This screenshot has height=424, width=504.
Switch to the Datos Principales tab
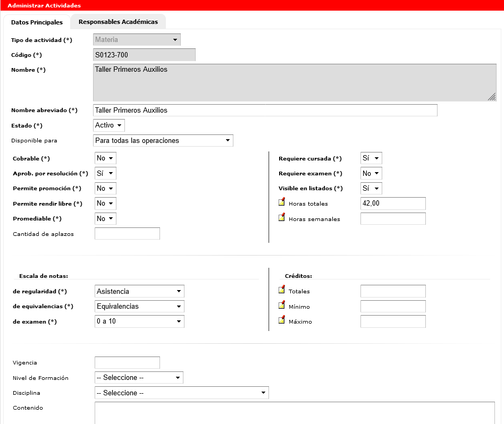[x=37, y=22]
